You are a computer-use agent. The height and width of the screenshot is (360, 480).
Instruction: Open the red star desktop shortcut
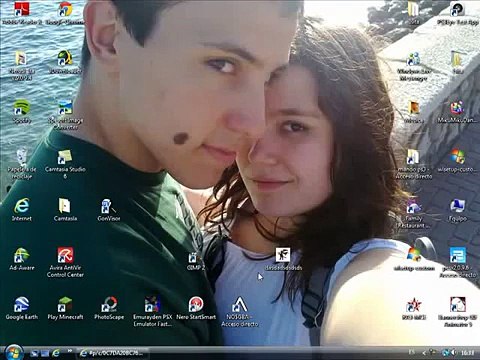point(414,309)
